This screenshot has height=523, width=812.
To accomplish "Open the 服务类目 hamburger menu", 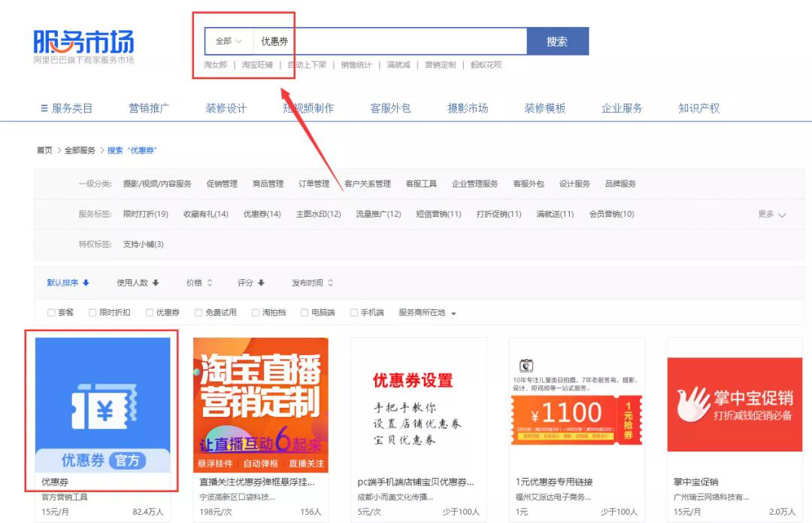I will pyautogui.click(x=66, y=108).
